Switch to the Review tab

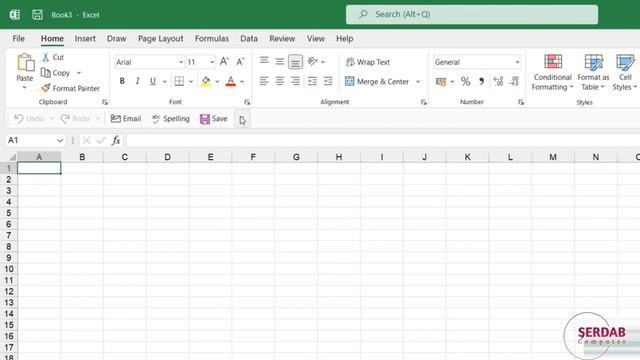282,39
